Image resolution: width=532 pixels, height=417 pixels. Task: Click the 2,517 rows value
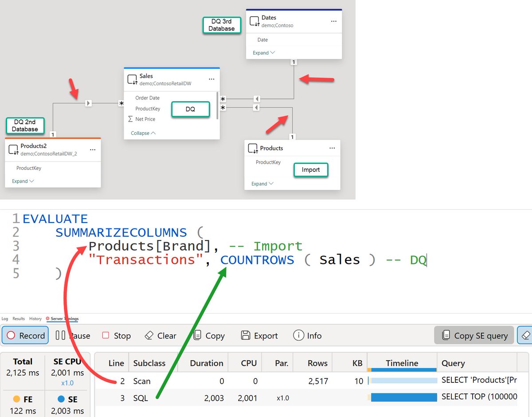[x=317, y=381]
